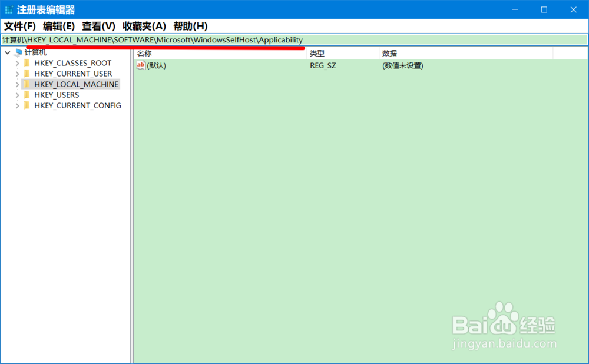Image resolution: width=589 pixels, height=364 pixels.
Task: Maximize the Registry Editor window
Action: coord(544,10)
